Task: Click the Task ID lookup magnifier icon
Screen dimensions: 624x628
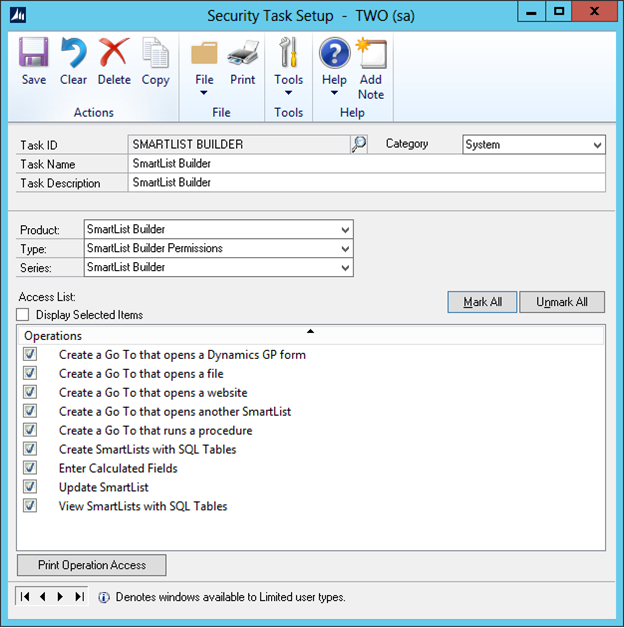Action: 359,144
